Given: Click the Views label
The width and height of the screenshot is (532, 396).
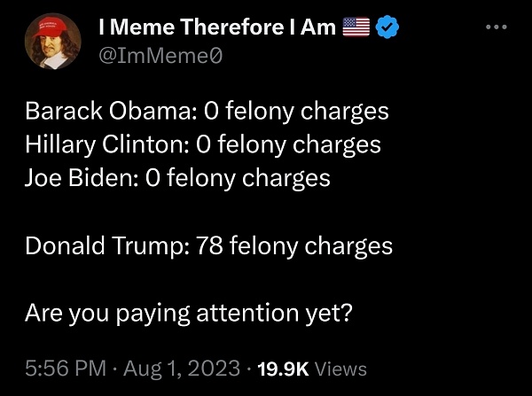Looking at the screenshot, I should click(x=341, y=369).
